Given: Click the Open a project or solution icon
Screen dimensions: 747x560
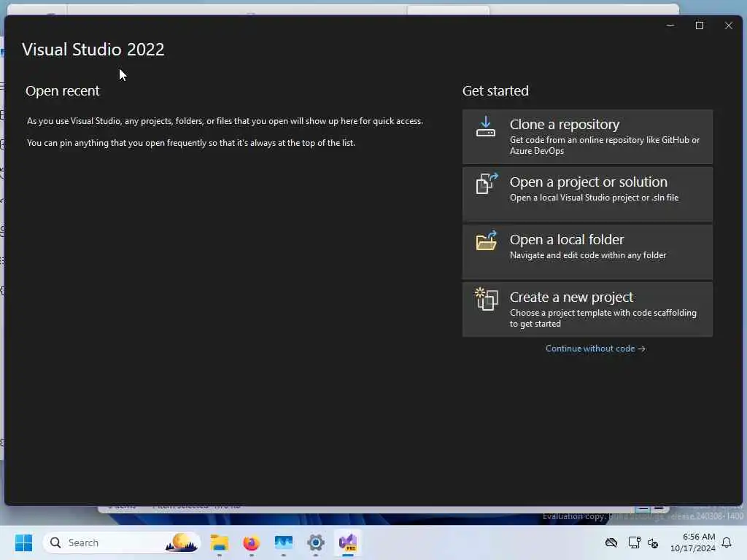Looking at the screenshot, I should [487, 184].
